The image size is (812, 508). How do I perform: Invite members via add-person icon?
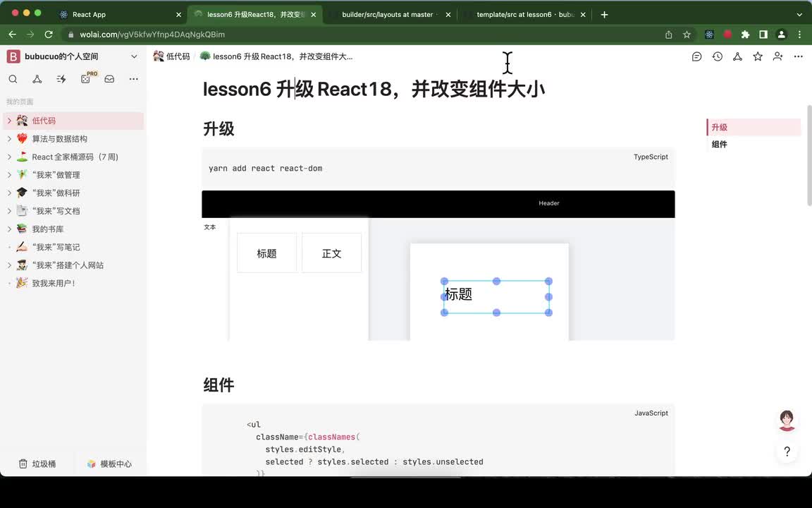coord(778,56)
